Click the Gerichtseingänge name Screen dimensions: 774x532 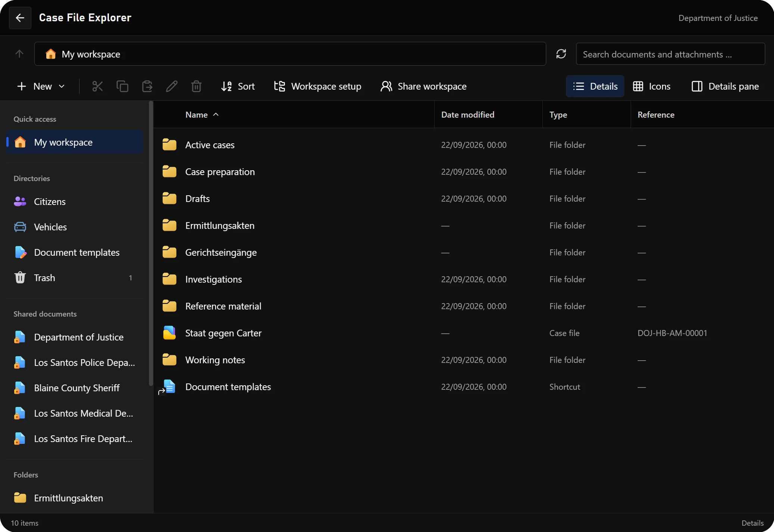(x=221, y=252)
